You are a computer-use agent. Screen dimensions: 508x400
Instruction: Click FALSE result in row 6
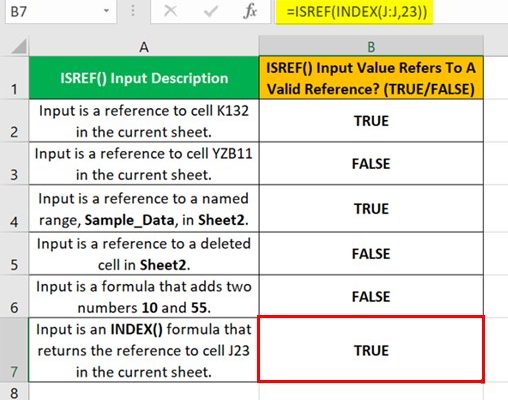pos(371,296)
